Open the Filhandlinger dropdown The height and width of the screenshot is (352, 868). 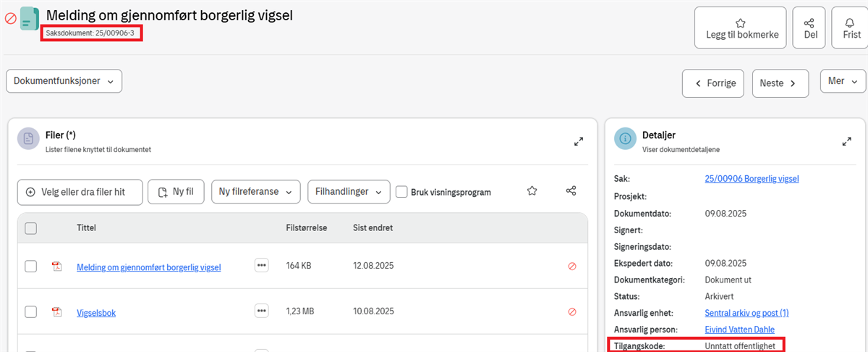coord(349,192)
